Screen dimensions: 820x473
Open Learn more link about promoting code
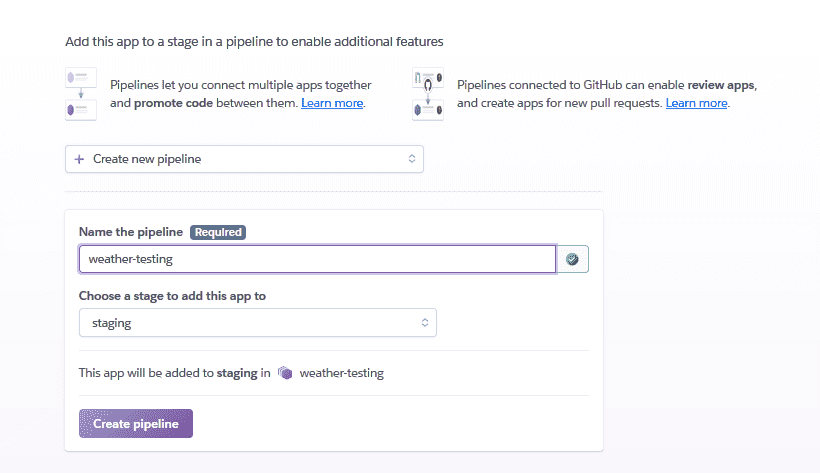[333, 103]
